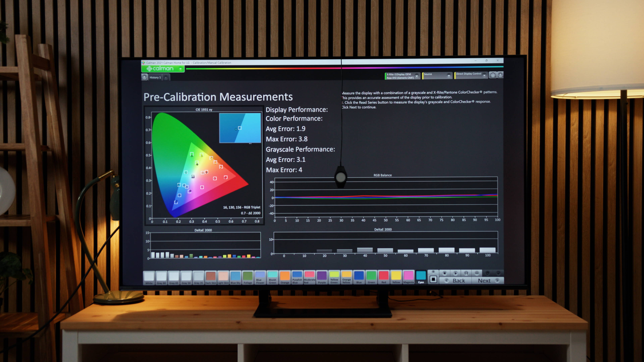Screen dimensions: 644x362
Task: Add a new history tab
Action: coord(166,78)
